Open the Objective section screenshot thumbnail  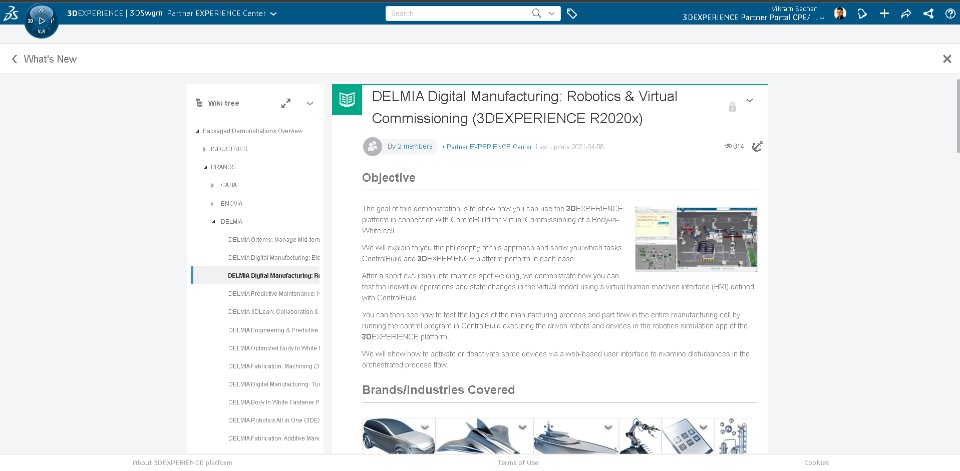(696, 239)
